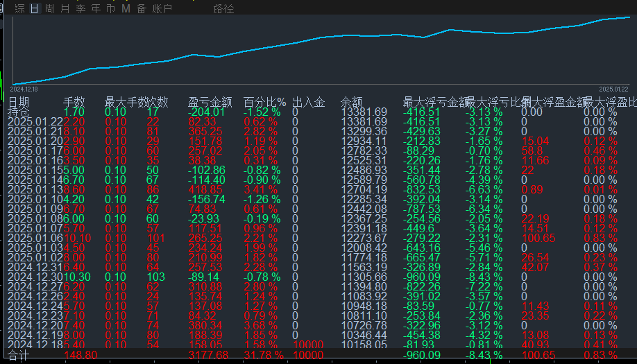Image resolution: width=637 pixels, height=364 pixels.
Task: Click the -204.01 floating loss in 持仓 row
Action: (x=206, y=112)
